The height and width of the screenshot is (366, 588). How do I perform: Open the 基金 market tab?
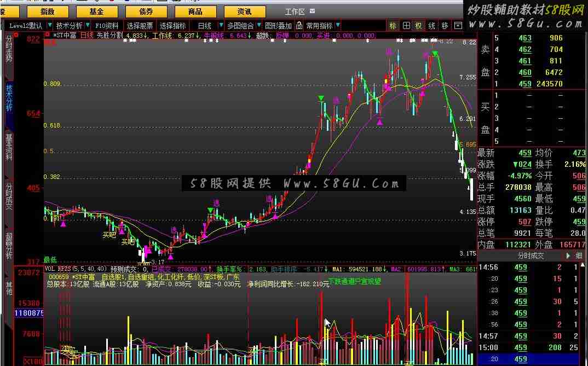coord(96,11)
